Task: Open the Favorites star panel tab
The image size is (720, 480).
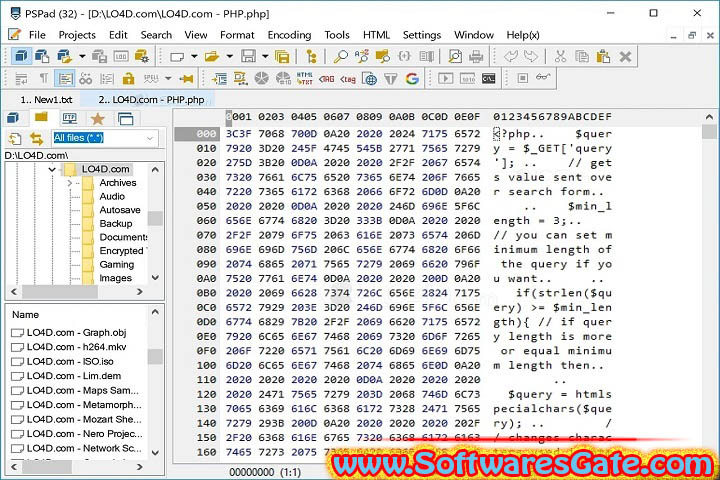Action: pos(97,119)
